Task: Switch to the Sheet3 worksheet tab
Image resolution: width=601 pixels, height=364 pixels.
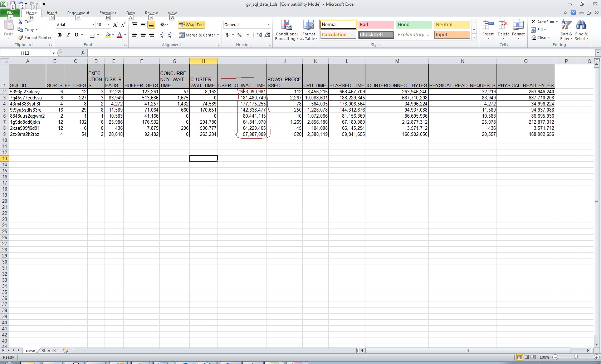Action: click(x=48, y=350)
